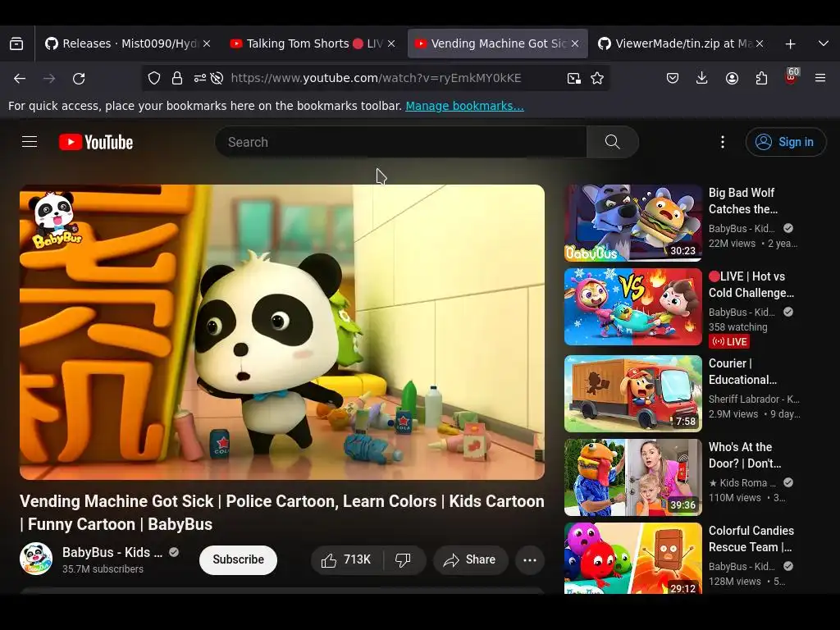Click the Sign in button
Image resolution: width=840 pixels, height=630 pixels.
(x=785, y=142)
